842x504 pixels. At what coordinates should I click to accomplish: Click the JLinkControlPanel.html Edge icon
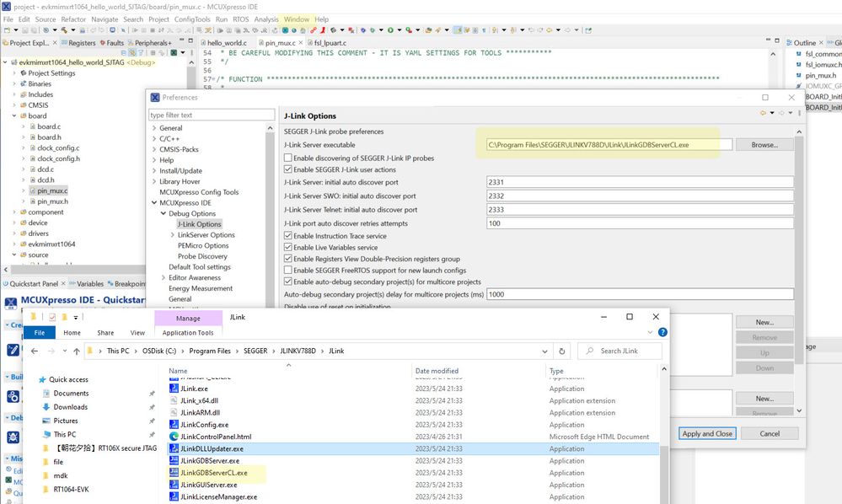click(174, 437)
